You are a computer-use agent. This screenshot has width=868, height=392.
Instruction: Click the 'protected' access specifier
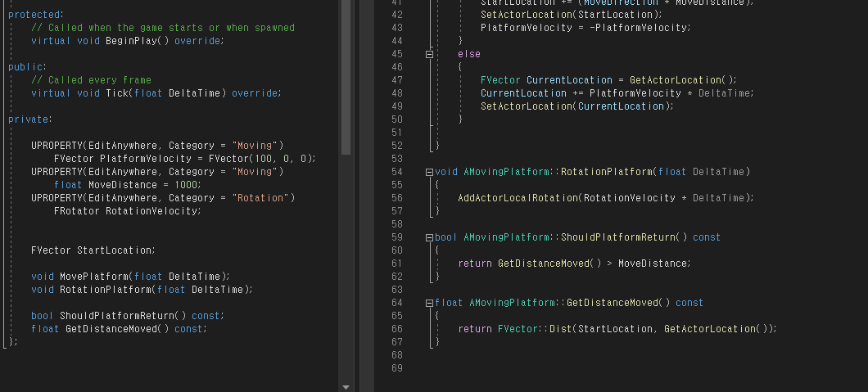[36, 15]
